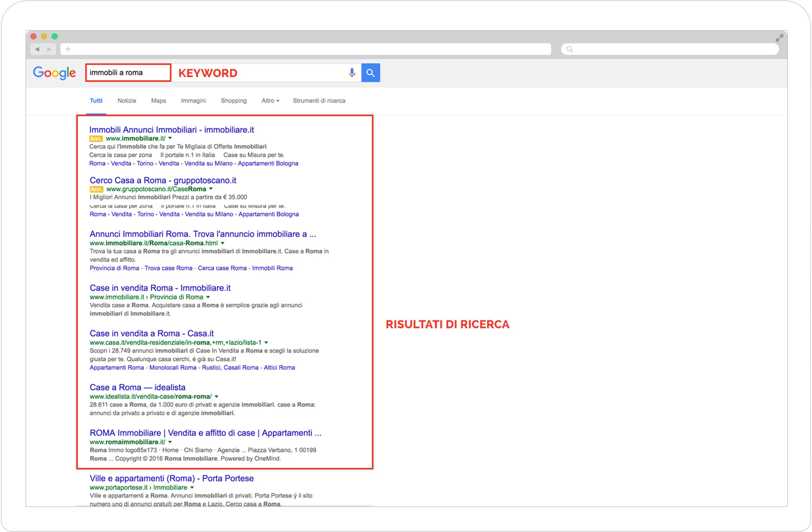Click Rustici, Casali Roma sitelink
The image size is (812, 532).
(230, 368)
